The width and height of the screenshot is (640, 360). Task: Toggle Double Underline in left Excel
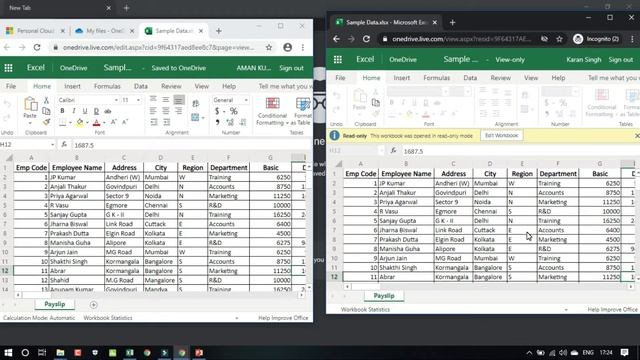[x=96, y=111]
